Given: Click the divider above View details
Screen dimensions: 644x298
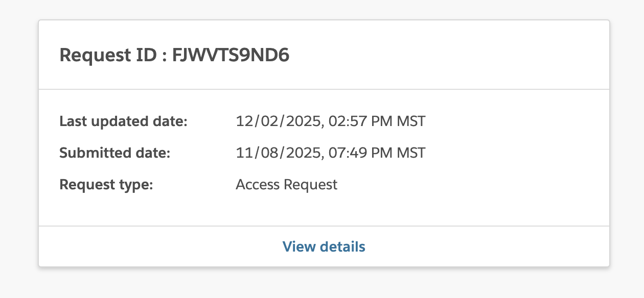Looking at the screenshot, I should pyautogui.click(x=324, y=226).
